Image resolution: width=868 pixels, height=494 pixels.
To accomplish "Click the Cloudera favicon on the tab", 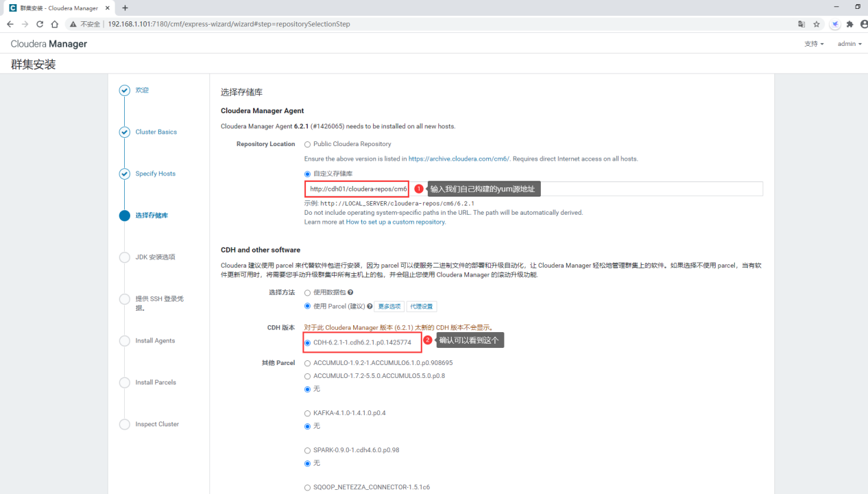I will pyautogui.click(x=12, y=8).
